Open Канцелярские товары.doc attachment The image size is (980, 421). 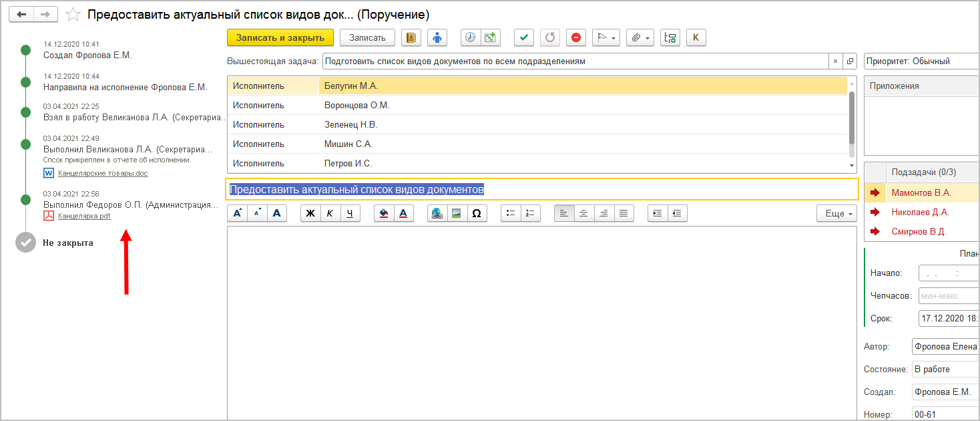(103, 173)
